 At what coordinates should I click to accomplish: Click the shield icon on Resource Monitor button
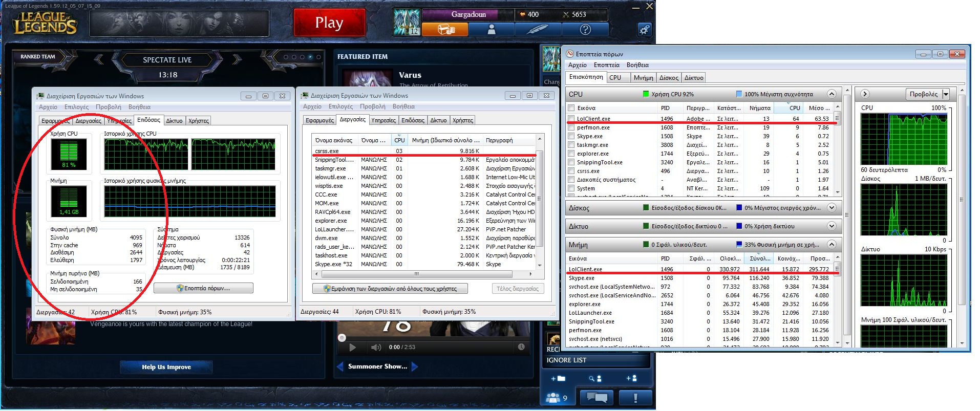[180, 288]
